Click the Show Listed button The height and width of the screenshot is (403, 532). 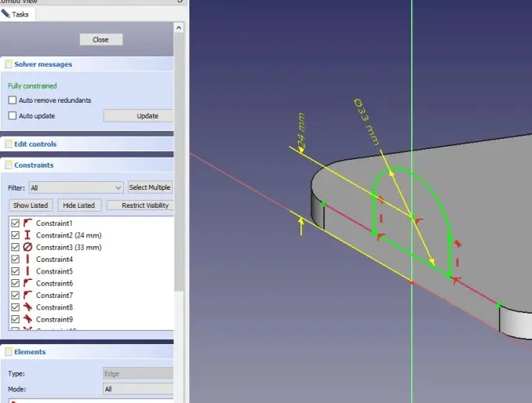coord(31,205)
